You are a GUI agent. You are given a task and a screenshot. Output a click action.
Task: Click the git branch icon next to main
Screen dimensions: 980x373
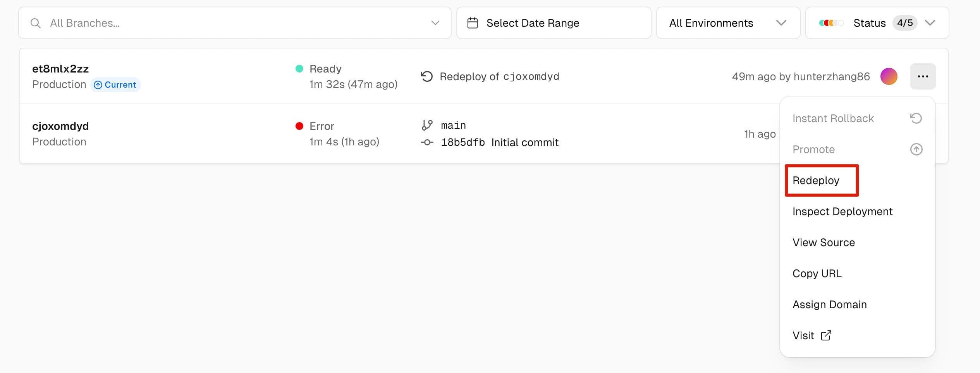(x=427, y=125)
